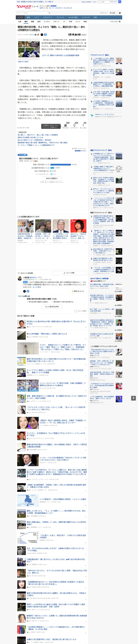
Task: Share article on Facebook from the headline area
Action: (45, 35)
